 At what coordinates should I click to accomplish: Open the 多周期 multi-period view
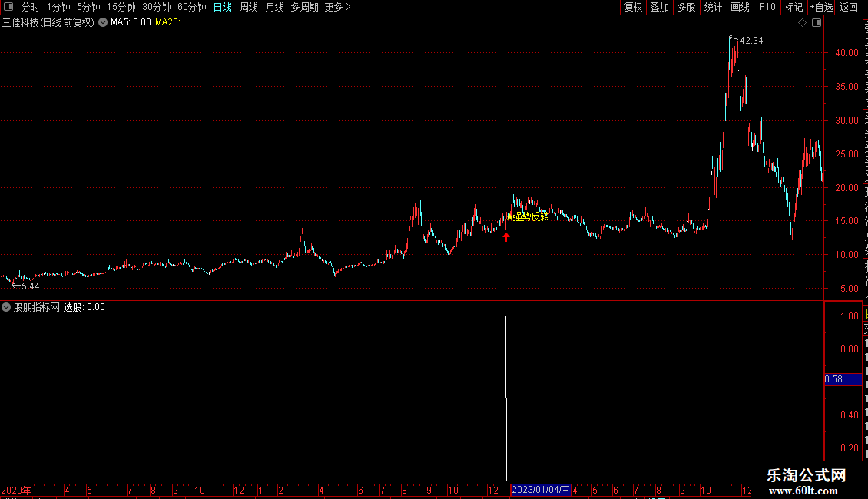point(304,7)
